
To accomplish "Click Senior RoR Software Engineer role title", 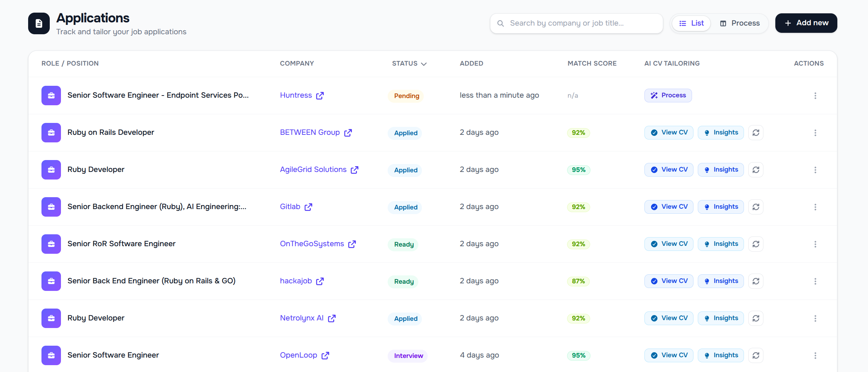I will (122, 244).
